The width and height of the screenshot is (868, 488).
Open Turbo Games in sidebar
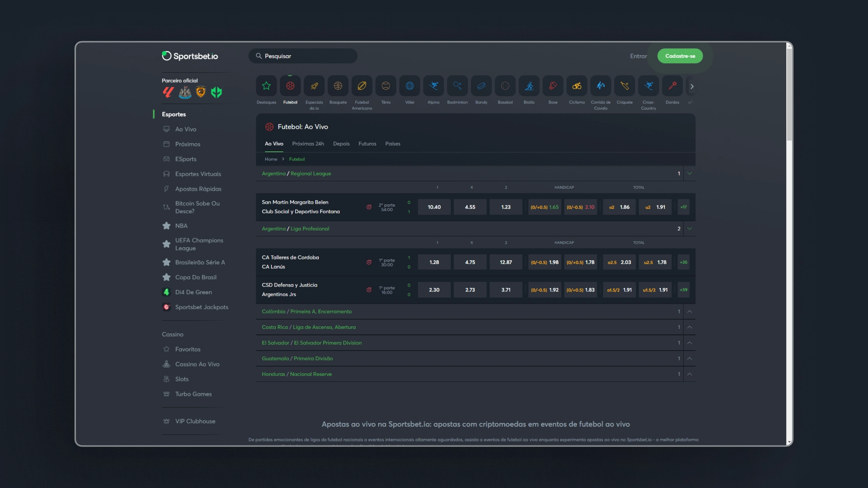click(x=193, y=394)
